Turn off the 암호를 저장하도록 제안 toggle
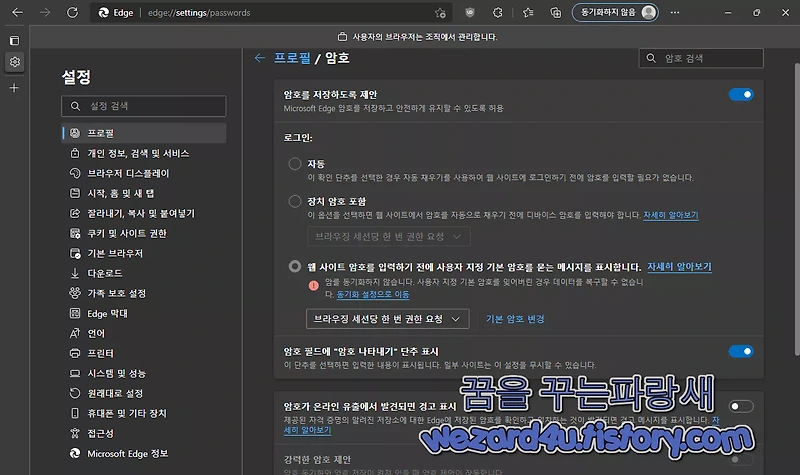Screen dimensions: 800x475 click(741, 94)
